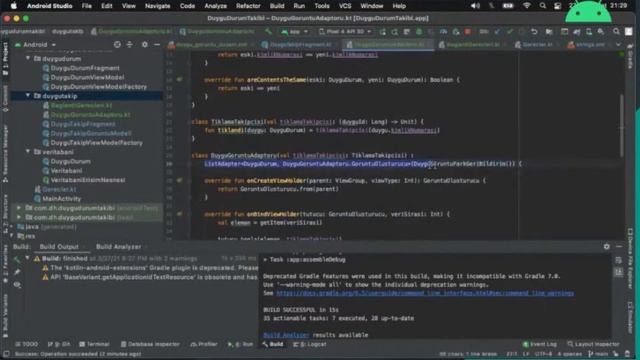Open DuyguTakipViewModelFactory file
The width and height of the screenshot is (640, 360).
pos(96,142)
